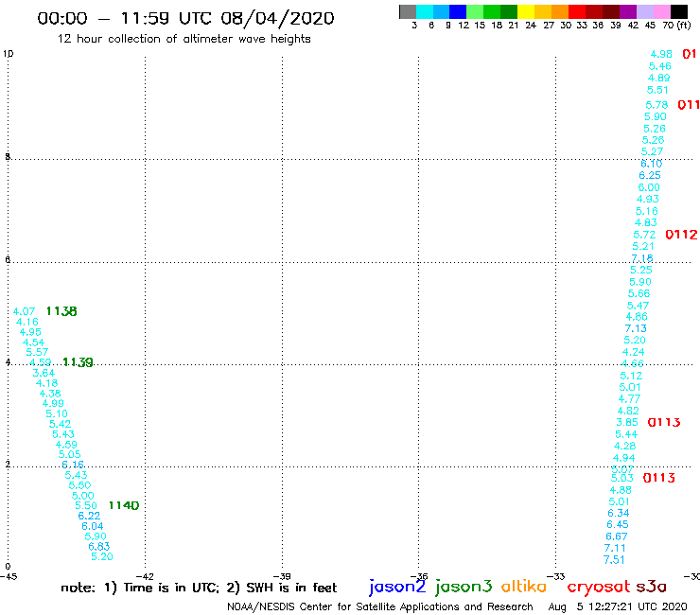Screen dimensions: 700x615
Task: Click the -39 longitude axis label
Action: [x=282, y=577]
